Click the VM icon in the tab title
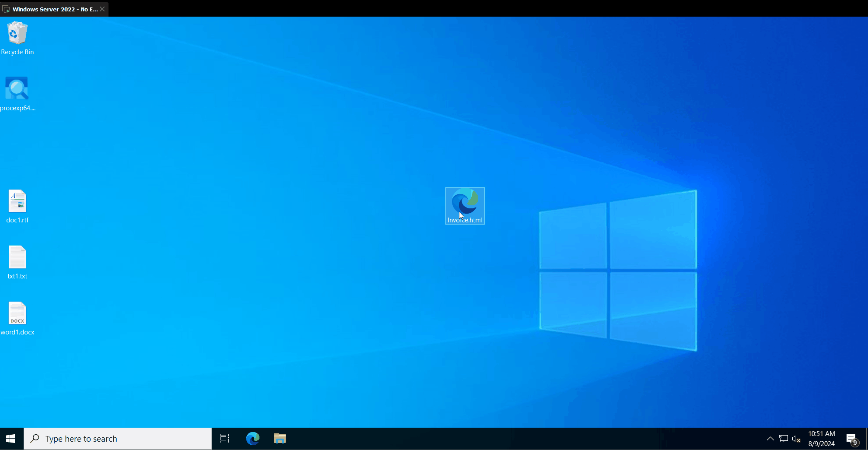The height and width of the screenshot is (450, 868). click(6, 9)
